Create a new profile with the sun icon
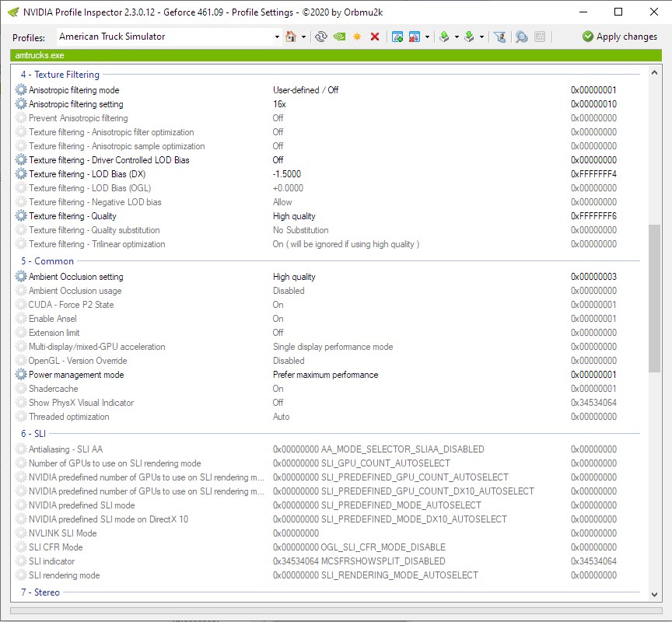Viewport: 672px width, 622px height. (x=357, y=37)
